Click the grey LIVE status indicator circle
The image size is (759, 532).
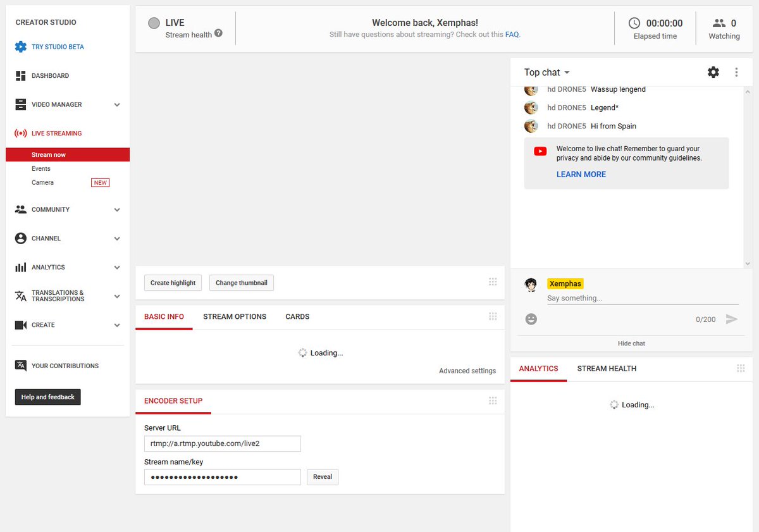click(154, 23)
